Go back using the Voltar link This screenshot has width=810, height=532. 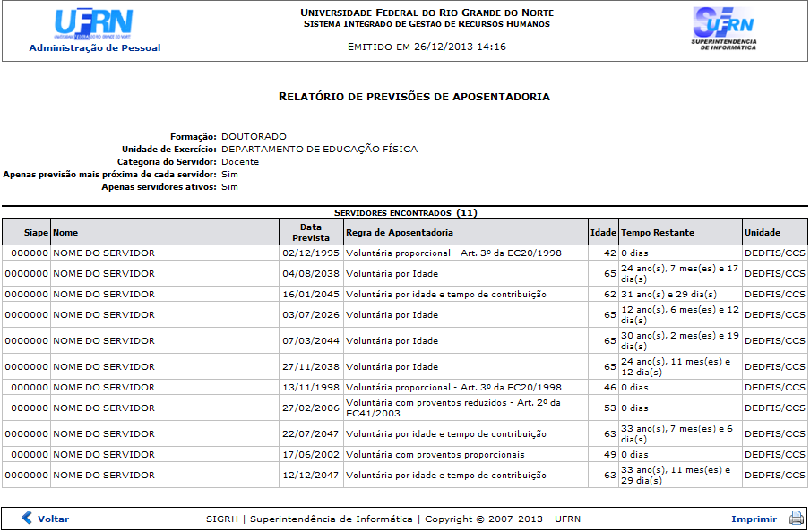(x=53, y=519)
